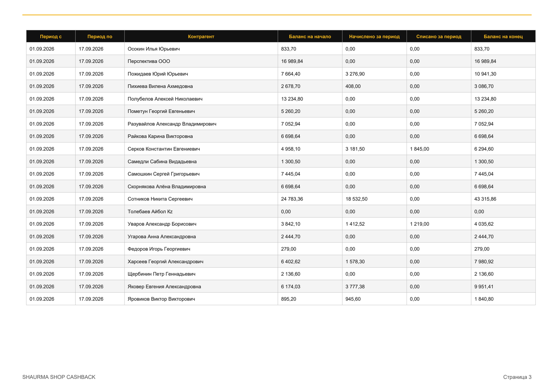This screenshot has height=392, width=554.
Task: Select 'Пожидаев Юрий Юрьевич' in the table
Action: pyautogui.click(x=158, y=74)
